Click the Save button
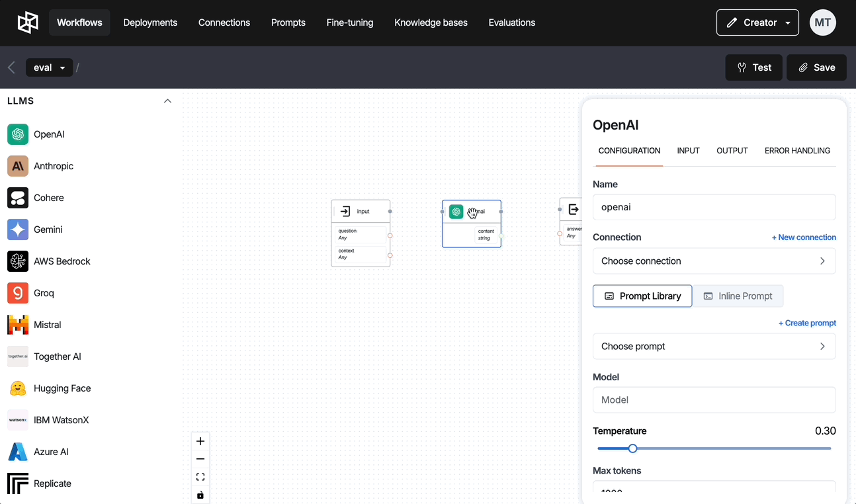The image size is (856, 504). [x=816, y=67]
